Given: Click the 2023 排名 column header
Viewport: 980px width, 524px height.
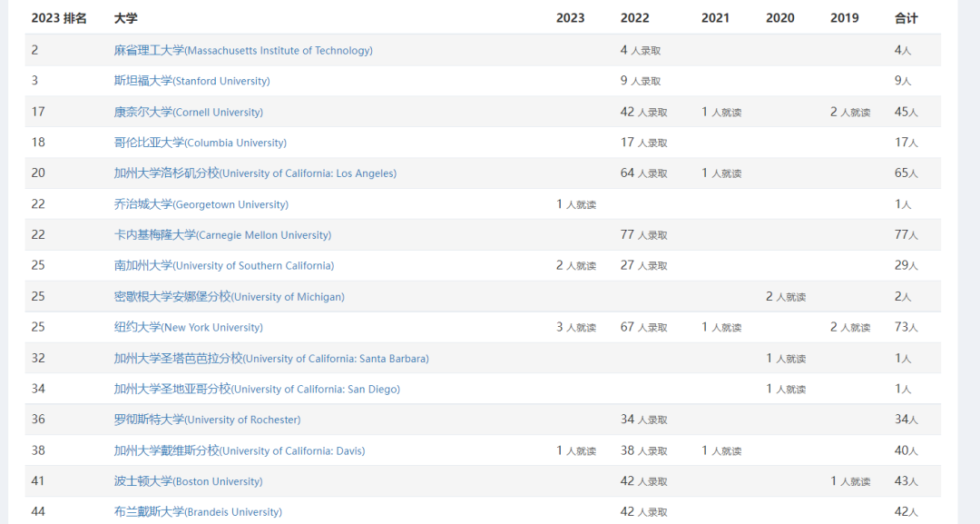Looking at the screenshot, I should tap(59, 18).
